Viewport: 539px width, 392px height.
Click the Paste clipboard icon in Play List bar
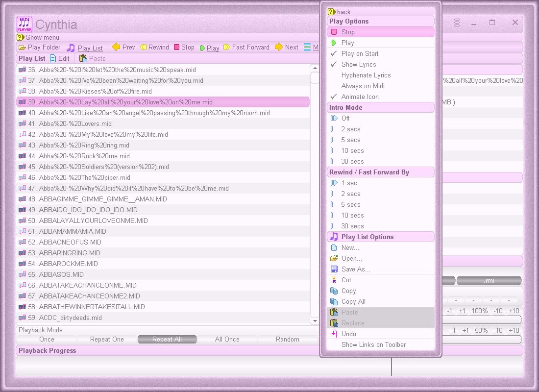click(83, 58)
